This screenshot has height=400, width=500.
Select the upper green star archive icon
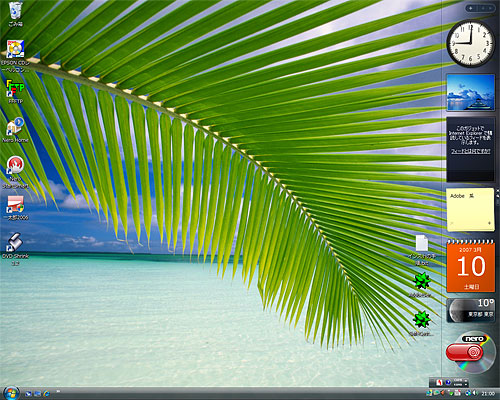[x=421, y=281]
